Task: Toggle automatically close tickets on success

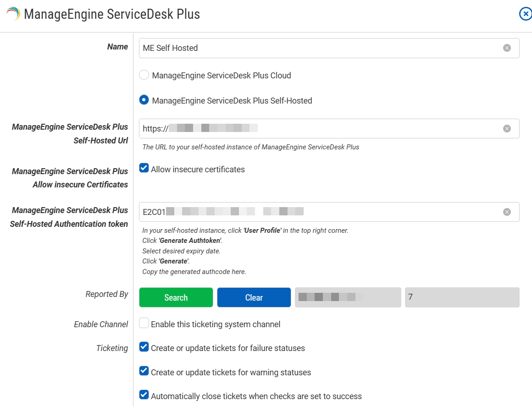Action: pos(144,395)
